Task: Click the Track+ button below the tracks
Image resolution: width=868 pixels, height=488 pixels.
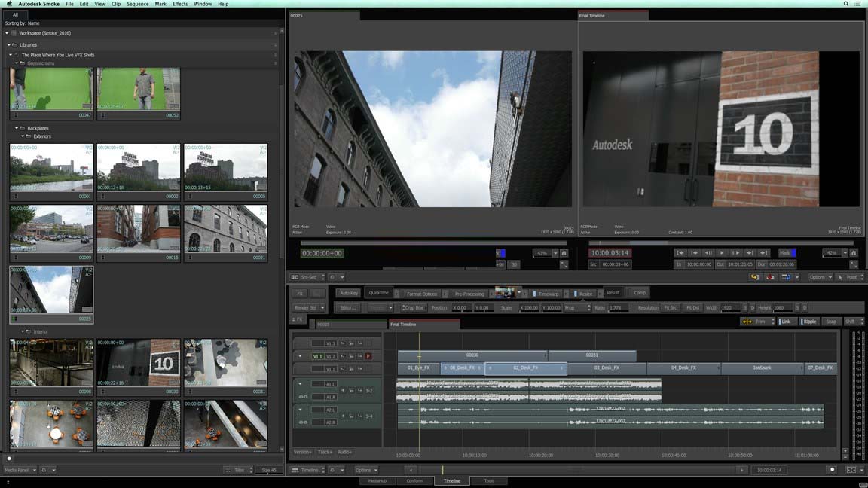Action: click(x=325, y=452)
